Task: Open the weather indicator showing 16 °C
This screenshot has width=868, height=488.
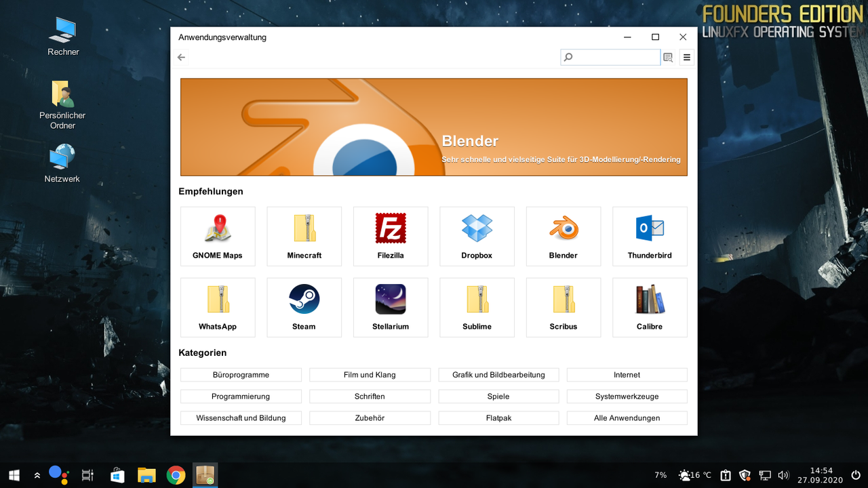Action: (695, 475)
